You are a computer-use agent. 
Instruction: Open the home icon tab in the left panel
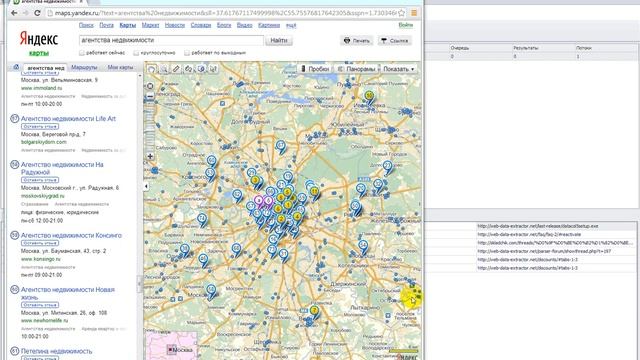[16, 67]
